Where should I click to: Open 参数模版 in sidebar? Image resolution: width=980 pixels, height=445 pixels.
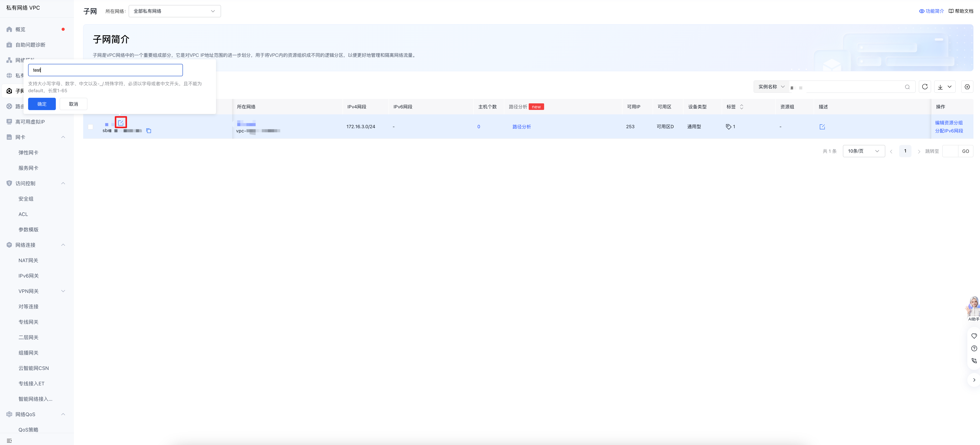tap(28, 230)
